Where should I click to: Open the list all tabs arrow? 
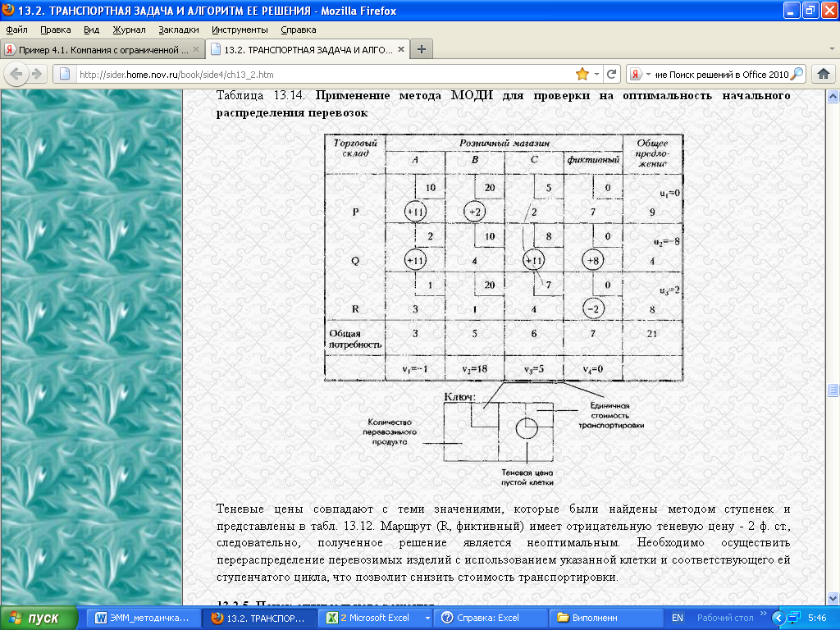tap(832, 49)
